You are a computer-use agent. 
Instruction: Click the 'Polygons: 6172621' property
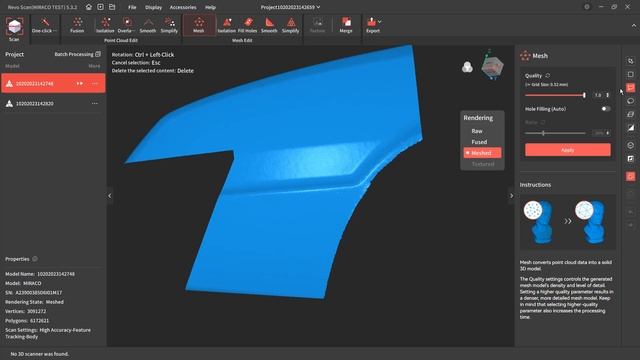tap(27, 321)
